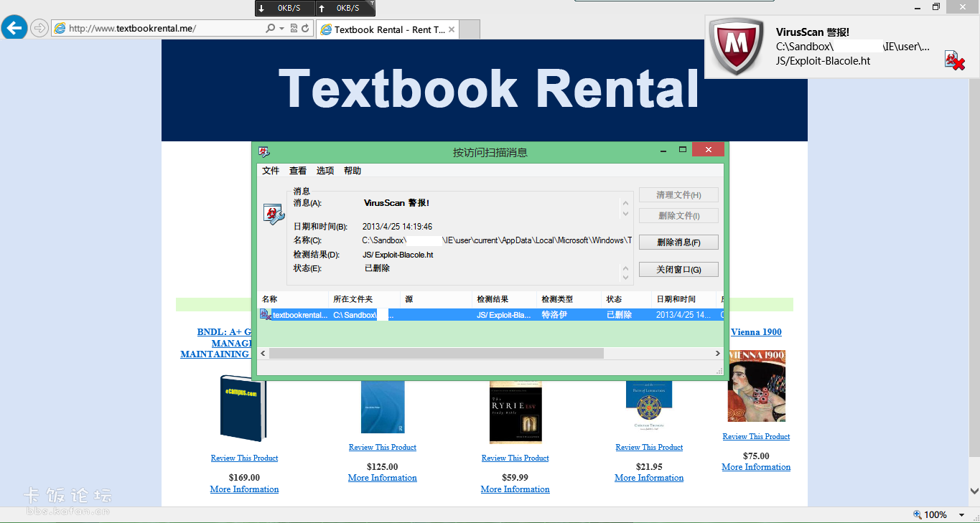The height and width of the screenshot is (523, 980).
Task: Open the Vienna 1900 book link
Action: click(x=756, y=332)
